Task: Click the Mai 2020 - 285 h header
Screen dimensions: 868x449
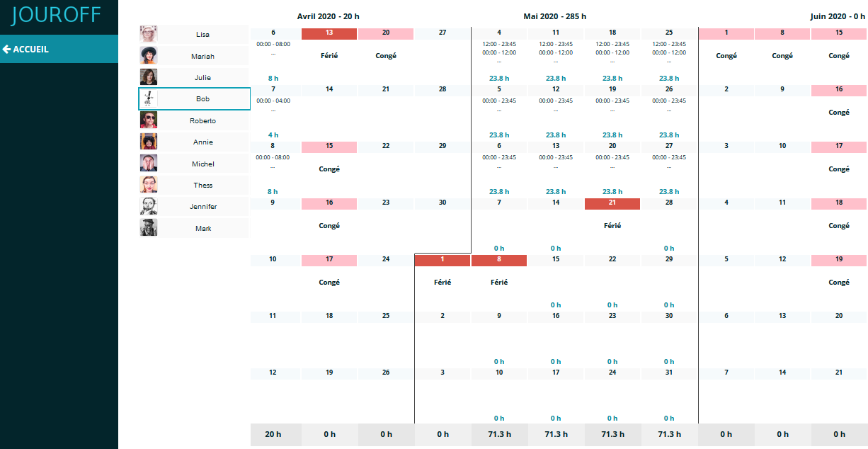Action: pyautogui.click(x=555, y=16)
